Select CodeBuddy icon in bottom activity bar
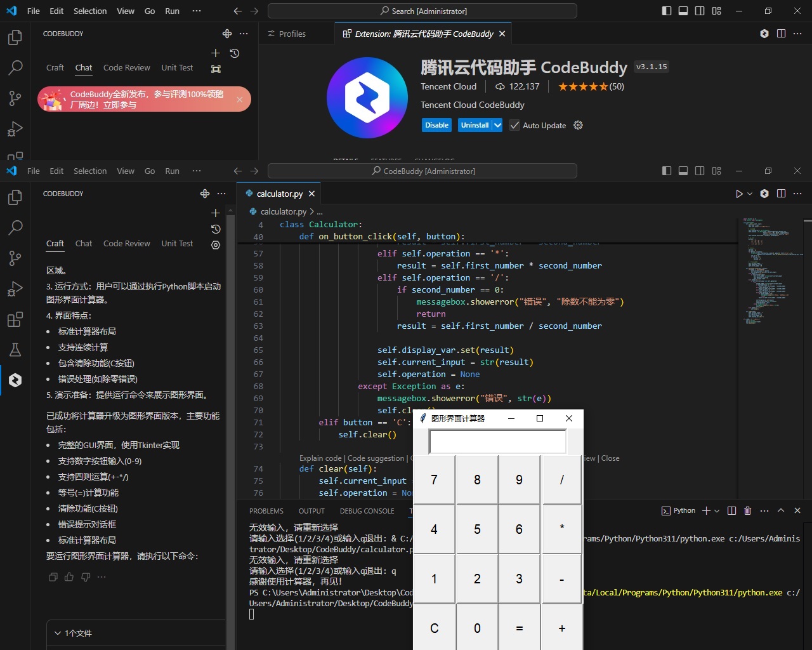This screenshot has height=650, width=812. pyautogui.click(x=15, y=380)
